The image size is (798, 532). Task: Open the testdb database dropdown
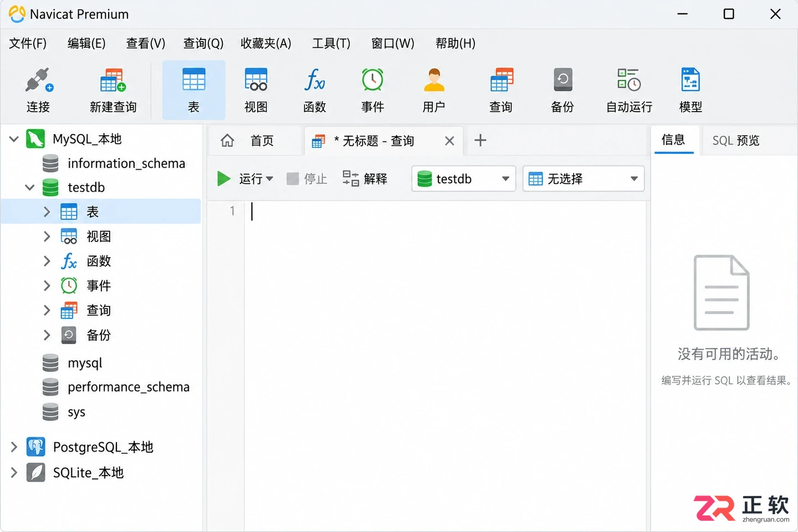click(x=464, y=178)
